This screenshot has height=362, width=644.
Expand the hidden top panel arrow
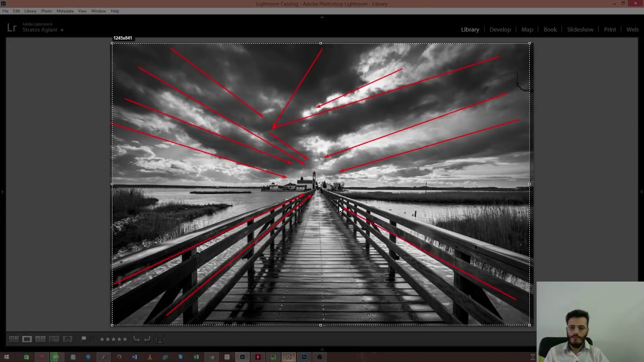[322, 17]
